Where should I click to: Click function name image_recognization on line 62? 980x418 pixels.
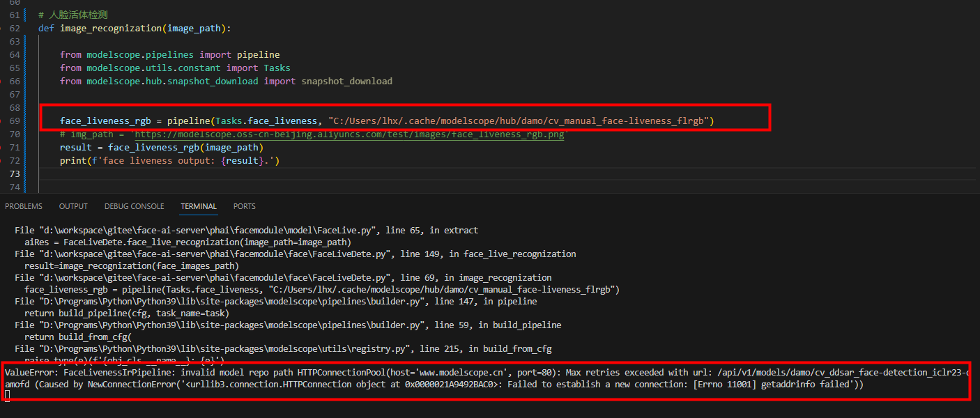pos(111,29)
